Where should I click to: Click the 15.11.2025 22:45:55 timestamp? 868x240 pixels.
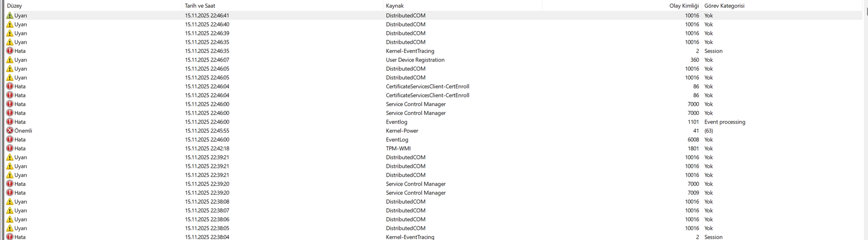207,131
